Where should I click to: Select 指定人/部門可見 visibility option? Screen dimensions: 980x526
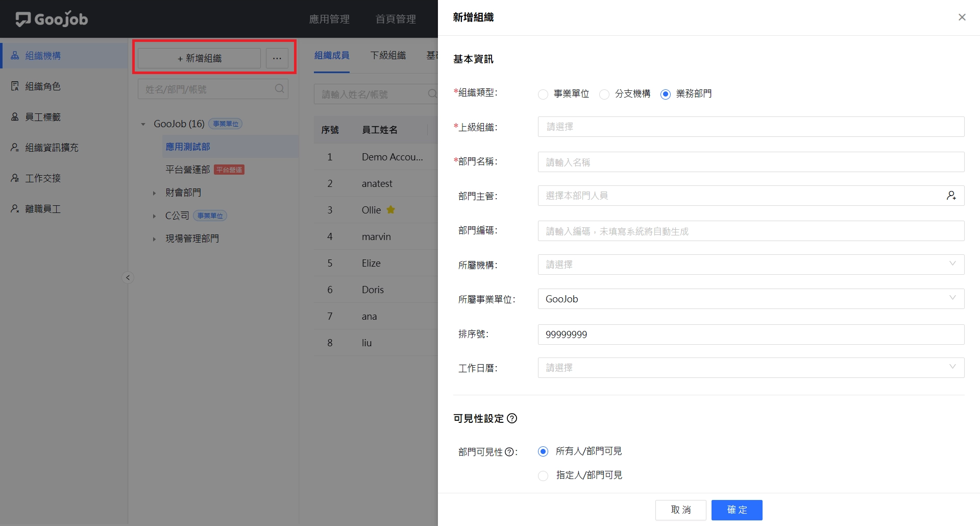tap(543, 475)
